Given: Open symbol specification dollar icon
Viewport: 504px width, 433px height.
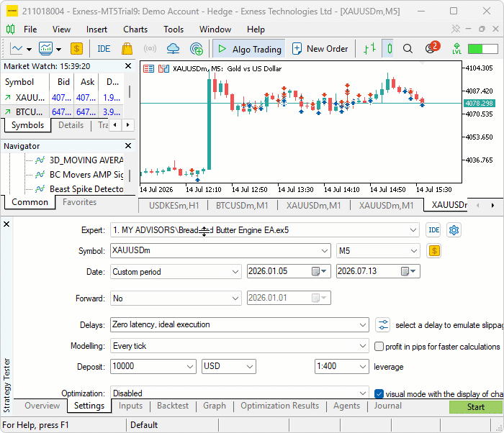Looking at the screenshot, I should coord(433,250).
